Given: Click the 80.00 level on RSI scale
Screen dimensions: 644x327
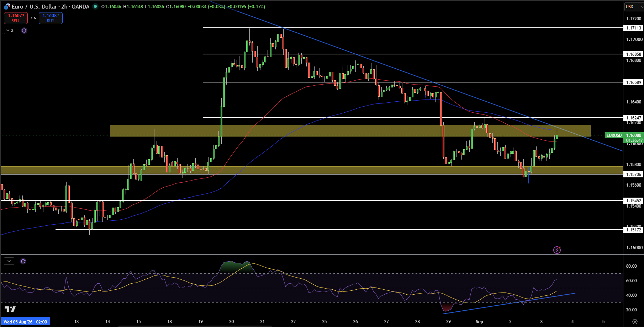Looking at the screenshot, I should coord(631,266).
